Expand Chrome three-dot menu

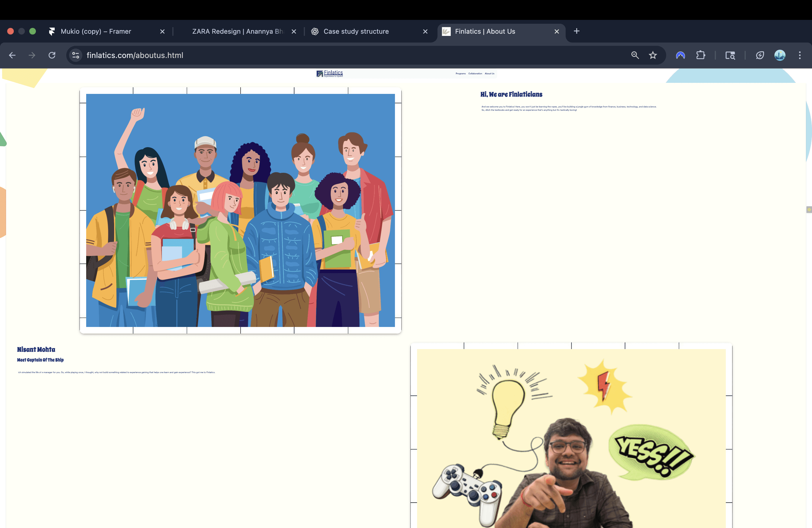[799, 55]
